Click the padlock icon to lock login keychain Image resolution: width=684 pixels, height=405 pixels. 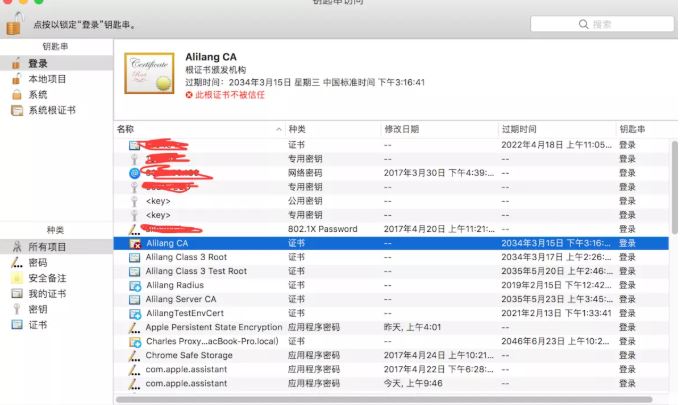[14, 24]
